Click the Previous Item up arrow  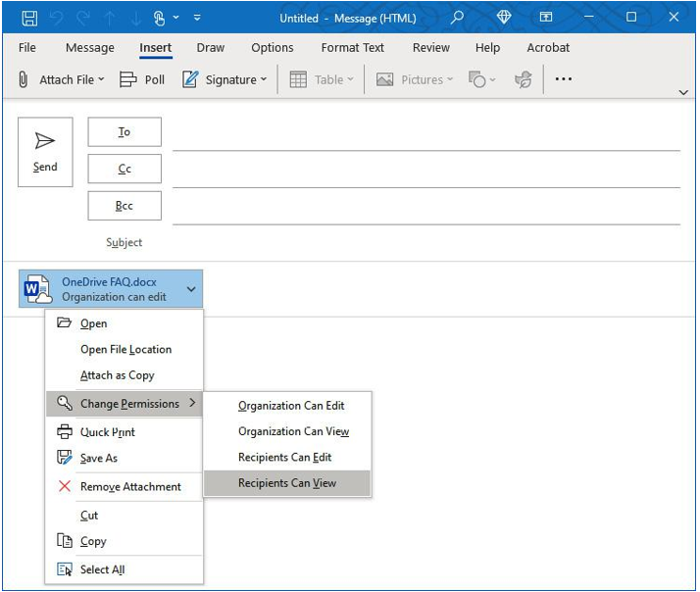click(x=110, y=19)
